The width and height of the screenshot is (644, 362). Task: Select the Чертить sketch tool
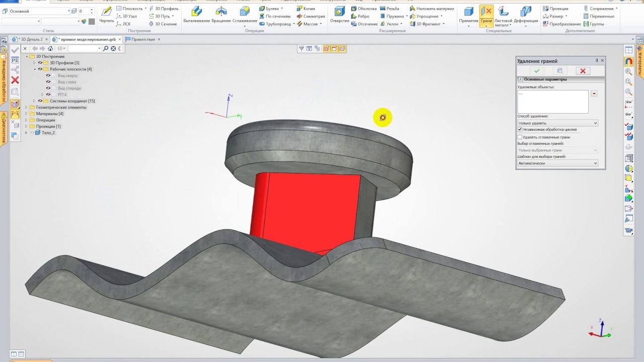pyautogui.click(x=106, y=14)
